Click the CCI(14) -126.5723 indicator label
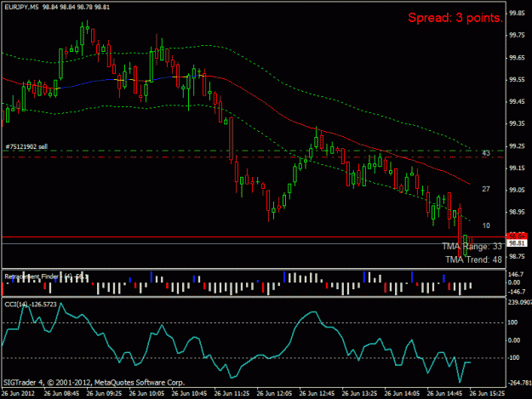This screenshot has height=399, width=532. 31,305
